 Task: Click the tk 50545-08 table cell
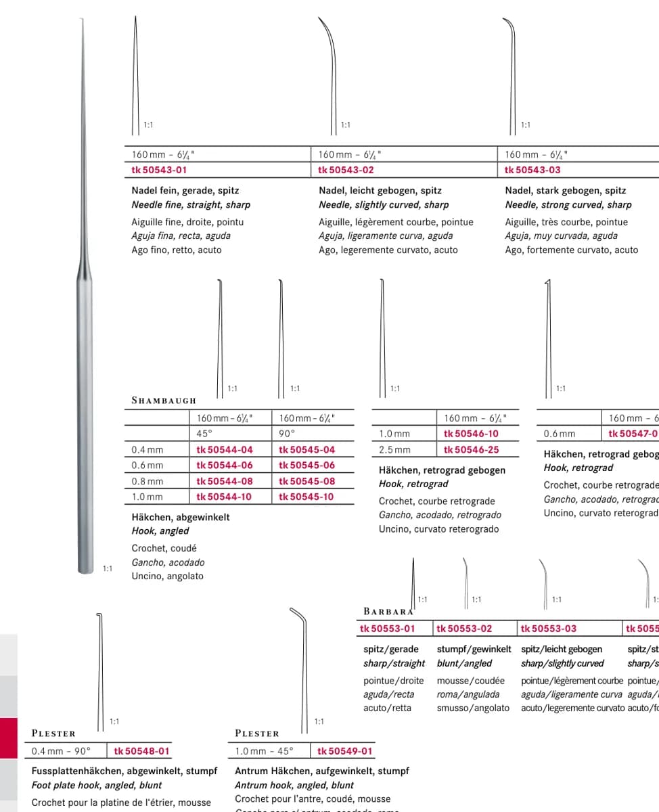pos(306,481)
